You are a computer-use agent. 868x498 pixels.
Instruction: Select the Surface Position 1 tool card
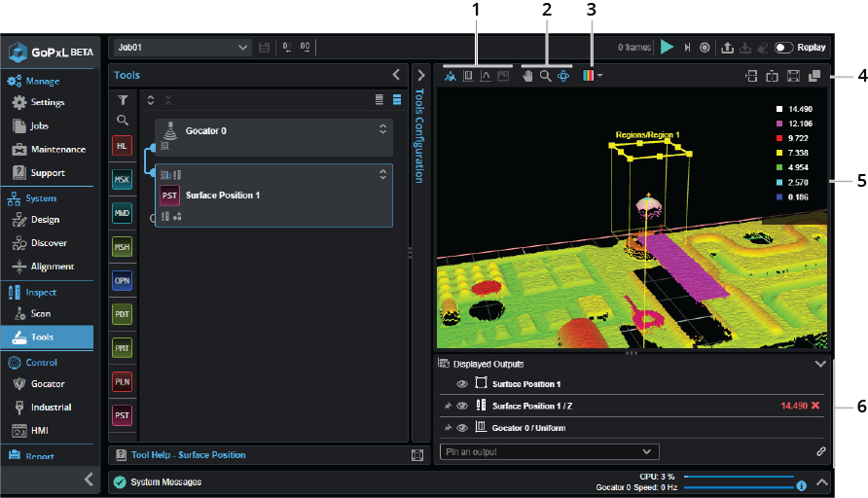[x=222, y=195]
